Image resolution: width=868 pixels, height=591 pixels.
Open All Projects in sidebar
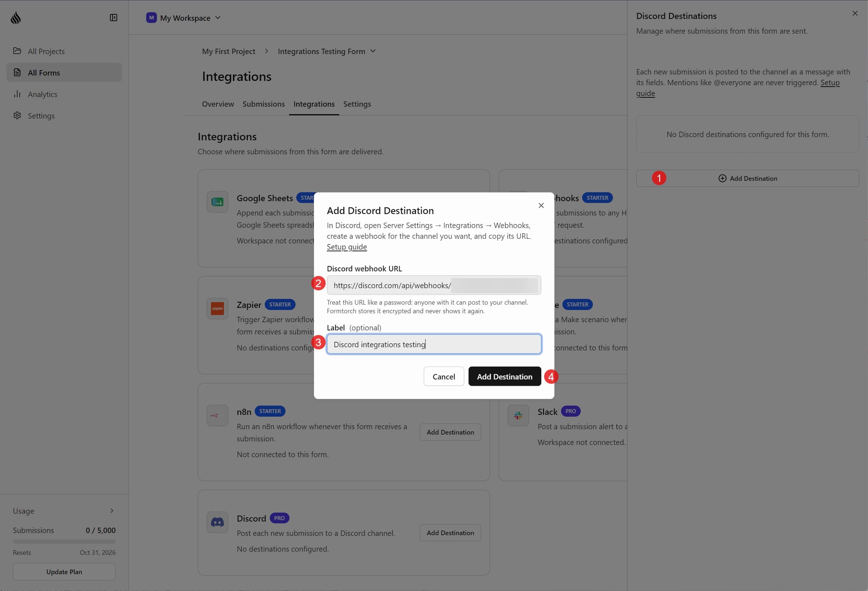pos(64,51)
